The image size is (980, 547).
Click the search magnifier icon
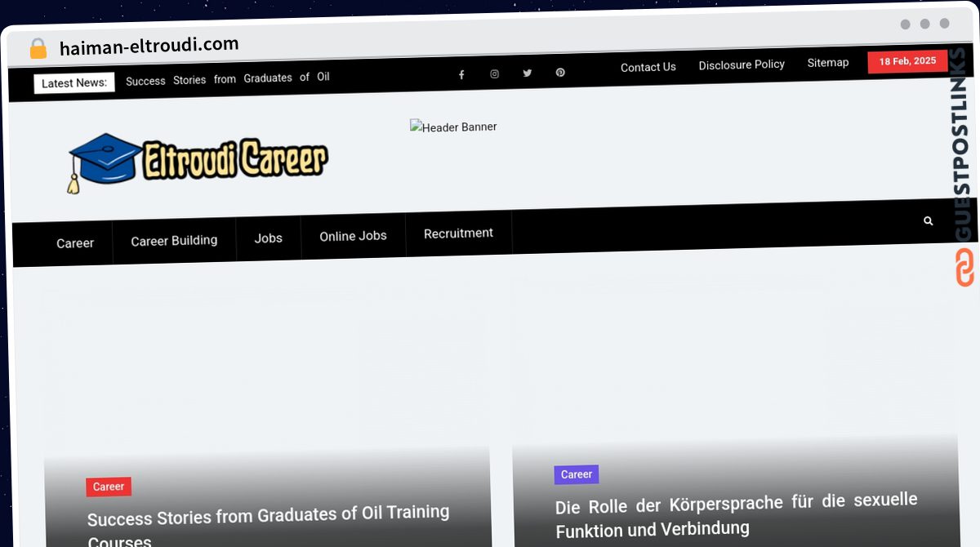pyautogui.click(x=928, y=221)
